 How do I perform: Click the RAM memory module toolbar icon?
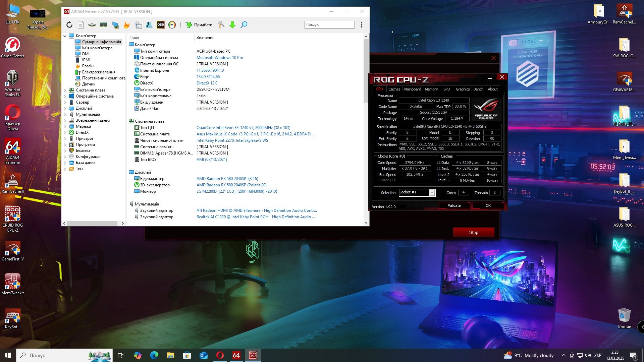point(104,25)
